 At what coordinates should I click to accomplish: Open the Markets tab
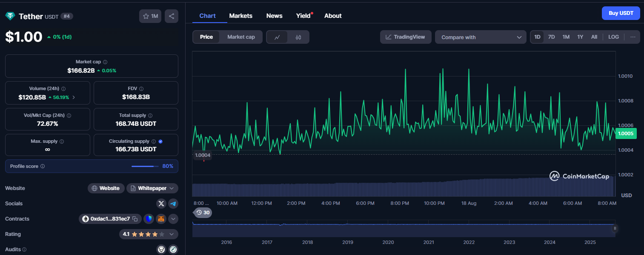[x=240, y=16]
